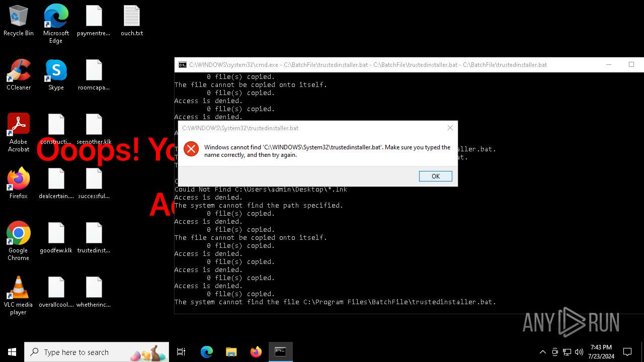Open CCleaner desktop shortcut
644x362 pixels.
(19, 75)
